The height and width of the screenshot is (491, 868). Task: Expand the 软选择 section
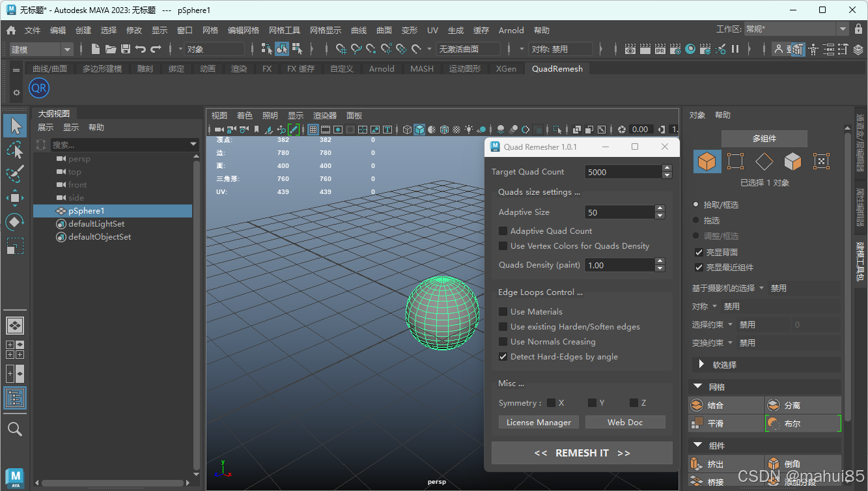(x=701, y=365)
